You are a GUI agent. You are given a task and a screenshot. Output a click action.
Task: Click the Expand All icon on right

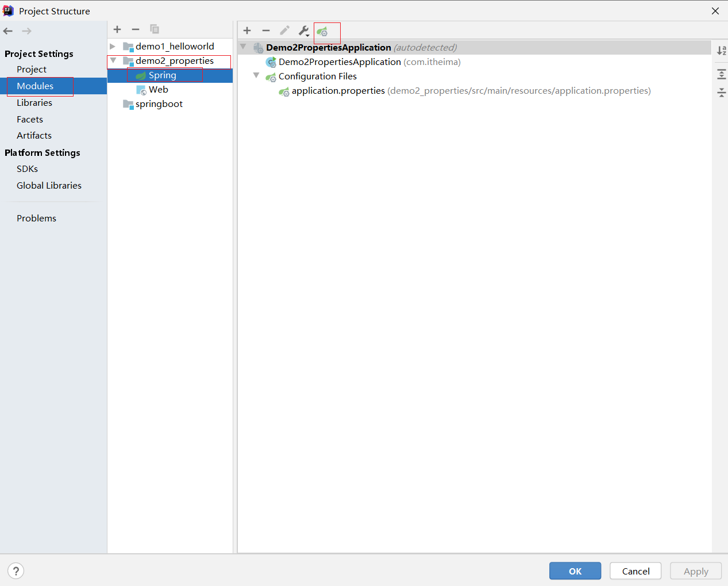click(721, 74)
